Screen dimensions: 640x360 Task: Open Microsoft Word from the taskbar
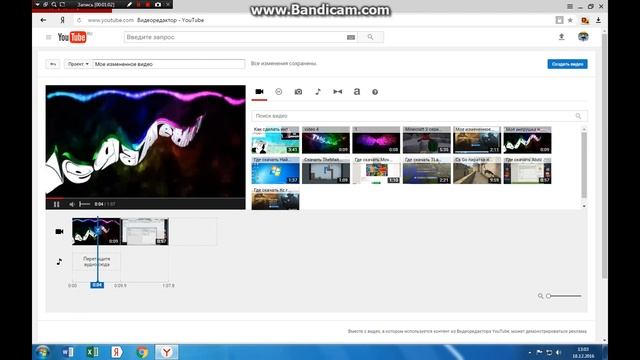pos(68,352)
